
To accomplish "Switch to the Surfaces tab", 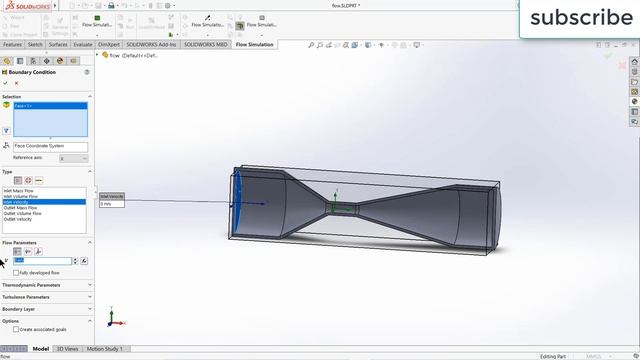I will pos(58,44).
